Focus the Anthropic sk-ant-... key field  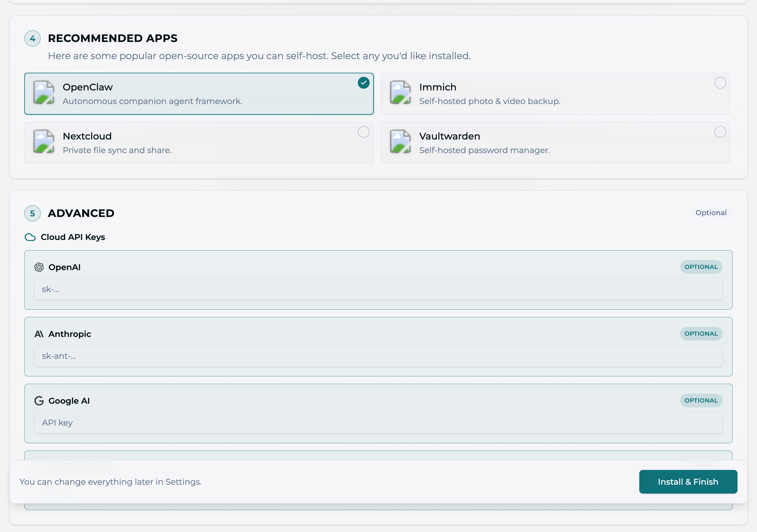[x=378, y=356]
